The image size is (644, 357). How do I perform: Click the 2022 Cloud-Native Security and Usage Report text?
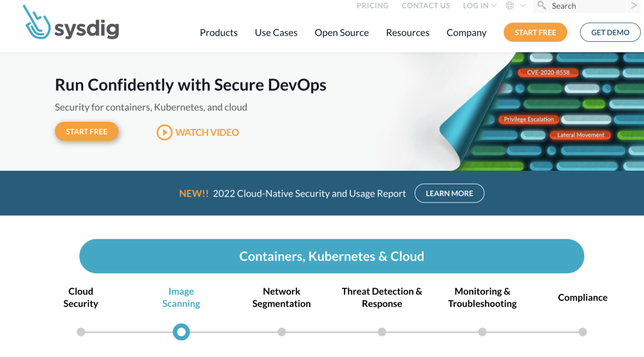coord(309,193)
